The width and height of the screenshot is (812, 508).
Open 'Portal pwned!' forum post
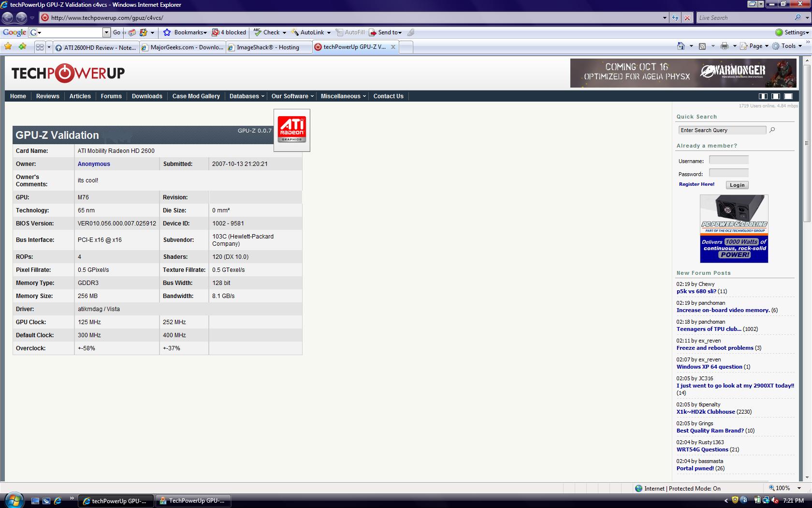[x=695, y=468]
